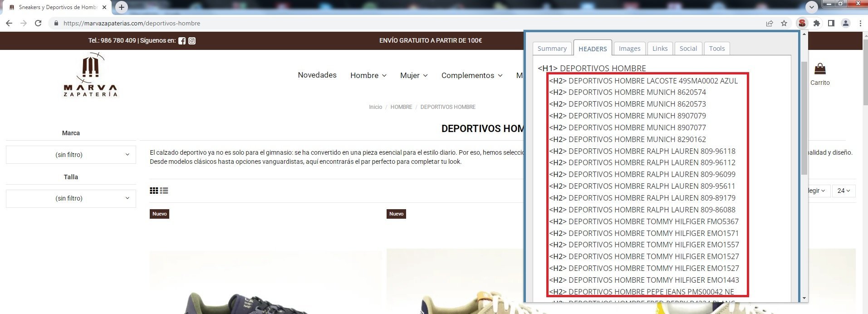
Task: Click the extension panel scrollbar thumb
Action: click(804, 118)
